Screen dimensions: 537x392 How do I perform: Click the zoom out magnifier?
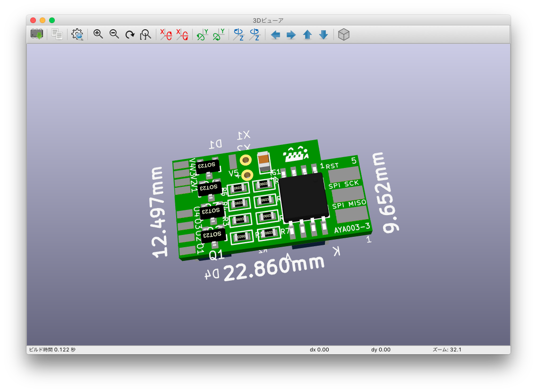point(114,34)
